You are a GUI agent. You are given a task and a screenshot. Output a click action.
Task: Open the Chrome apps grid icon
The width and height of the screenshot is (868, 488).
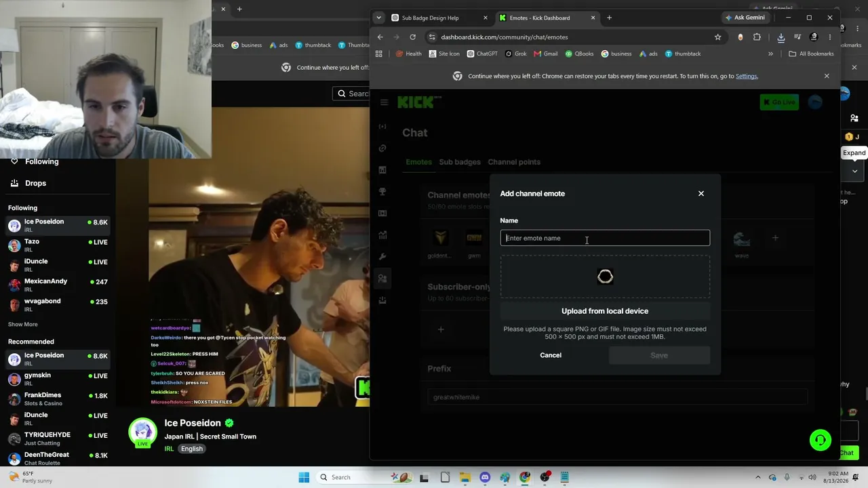click(x=379, y=54)
